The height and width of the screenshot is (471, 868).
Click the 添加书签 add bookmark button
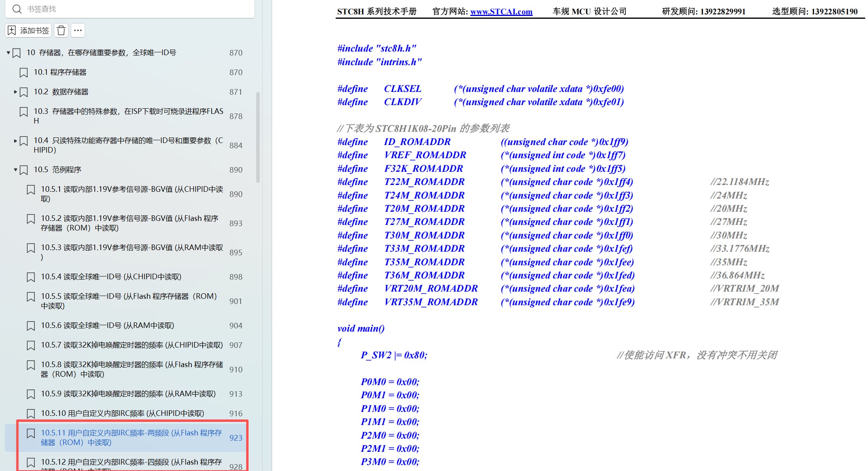(x=28, y=30)
